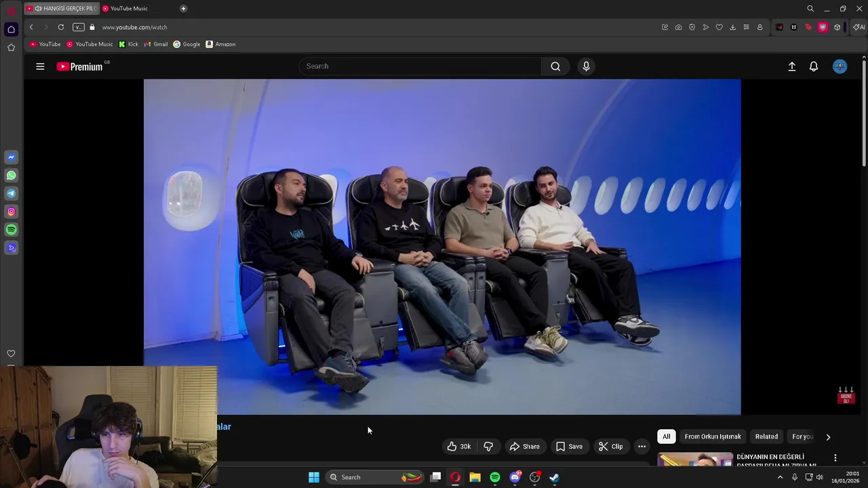Click the address bar showing www.youtube.com/watch
This screenshot has height=488, width=868.
[x=134, y=27]
